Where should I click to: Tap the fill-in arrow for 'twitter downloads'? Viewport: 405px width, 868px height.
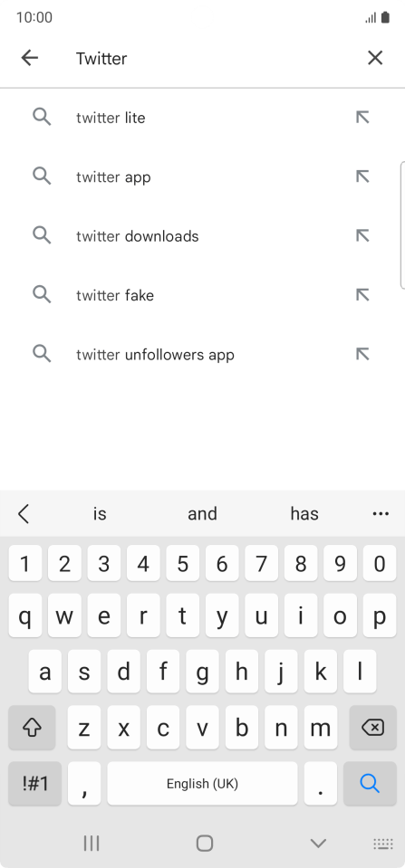pos(362,236)
